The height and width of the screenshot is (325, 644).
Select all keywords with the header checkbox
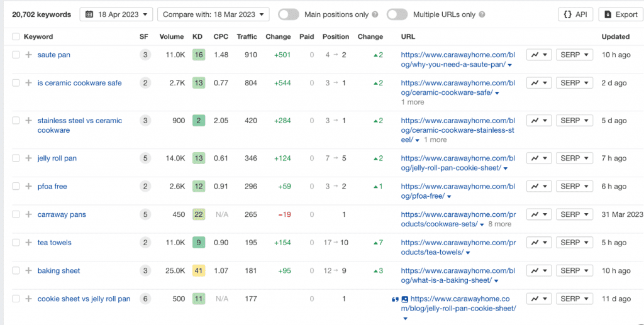pos(16,36)
